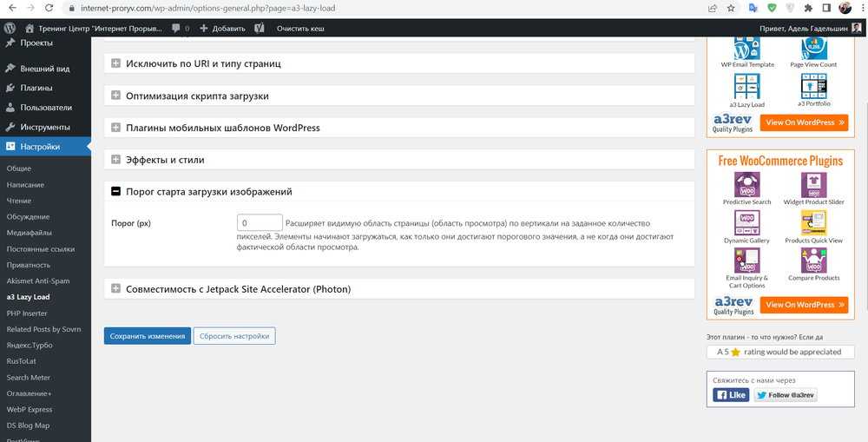Screen dimensions: 868x442
Task: Open the comments bubble icon in admin bar
Action: click(176, 28)
